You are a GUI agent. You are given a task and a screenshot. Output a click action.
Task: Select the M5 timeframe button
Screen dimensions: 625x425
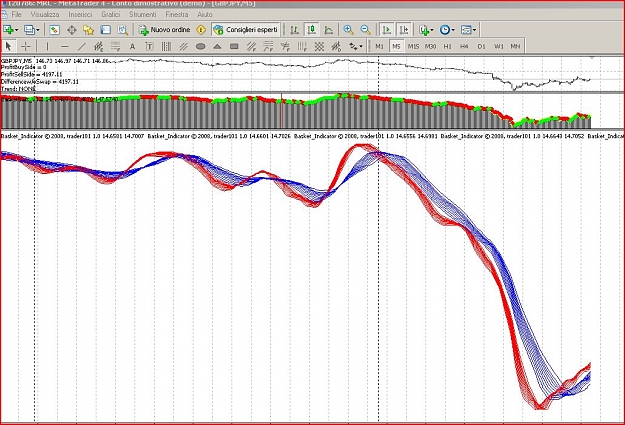396,47
